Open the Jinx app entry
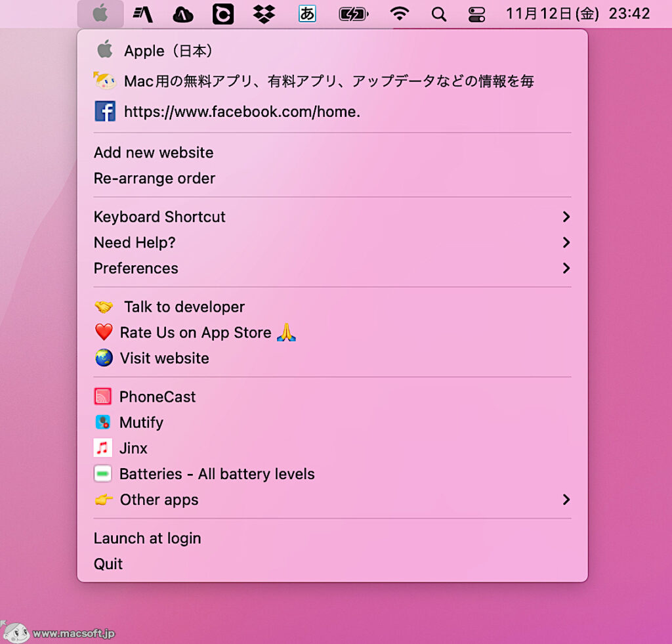Screen dimensions: 672x644 pyautogui.click(x=332, y=448)
